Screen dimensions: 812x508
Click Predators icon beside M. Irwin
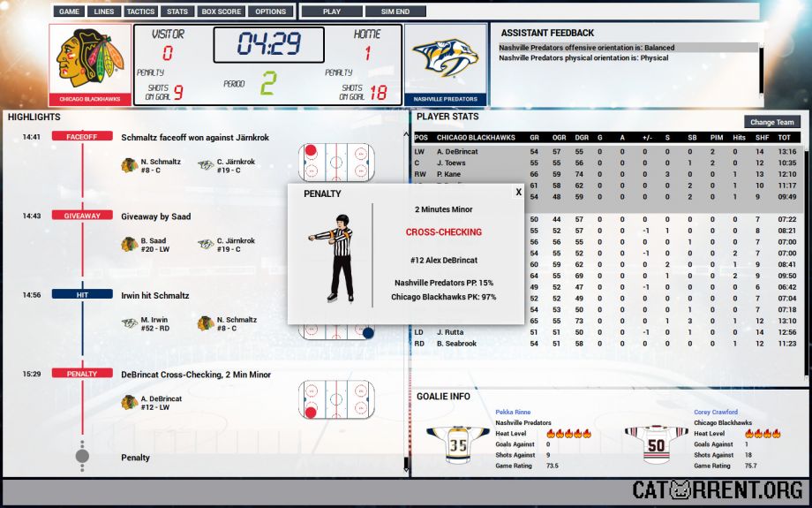point(129,323)
